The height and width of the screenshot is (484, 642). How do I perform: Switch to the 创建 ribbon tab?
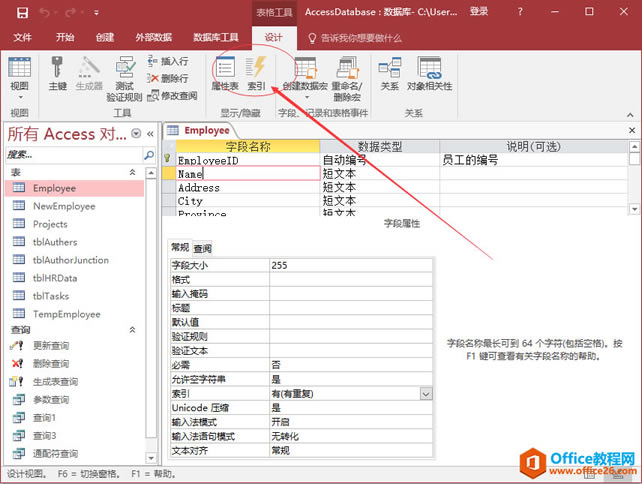[105, 37]
